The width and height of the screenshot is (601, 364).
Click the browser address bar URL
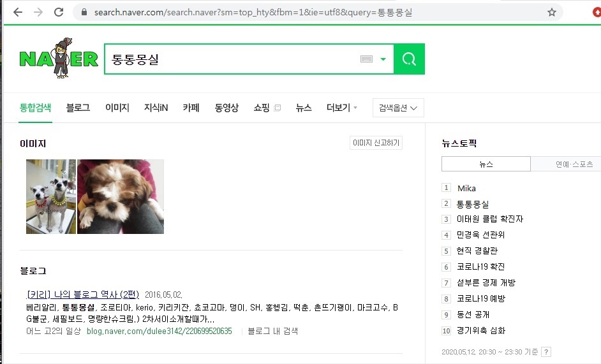[x=253, y=12]
